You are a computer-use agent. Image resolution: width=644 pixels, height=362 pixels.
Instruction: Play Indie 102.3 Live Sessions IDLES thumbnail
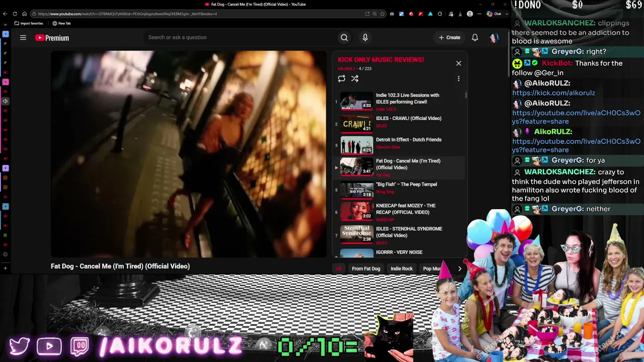(357, 101)
